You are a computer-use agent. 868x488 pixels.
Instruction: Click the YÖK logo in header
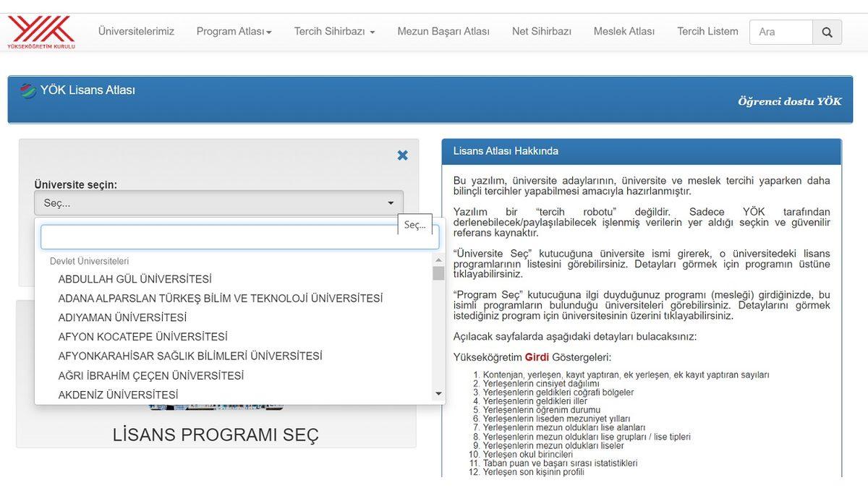coord(41,32)
